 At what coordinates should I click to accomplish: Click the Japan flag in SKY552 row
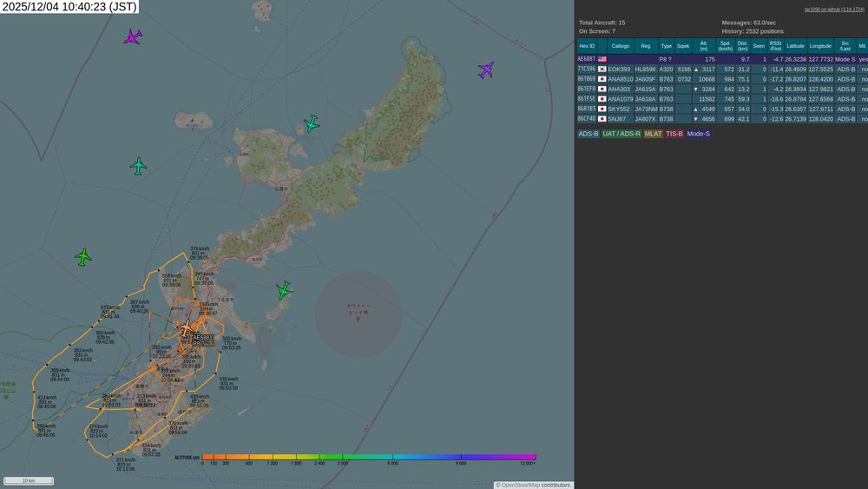click(602, 109)
